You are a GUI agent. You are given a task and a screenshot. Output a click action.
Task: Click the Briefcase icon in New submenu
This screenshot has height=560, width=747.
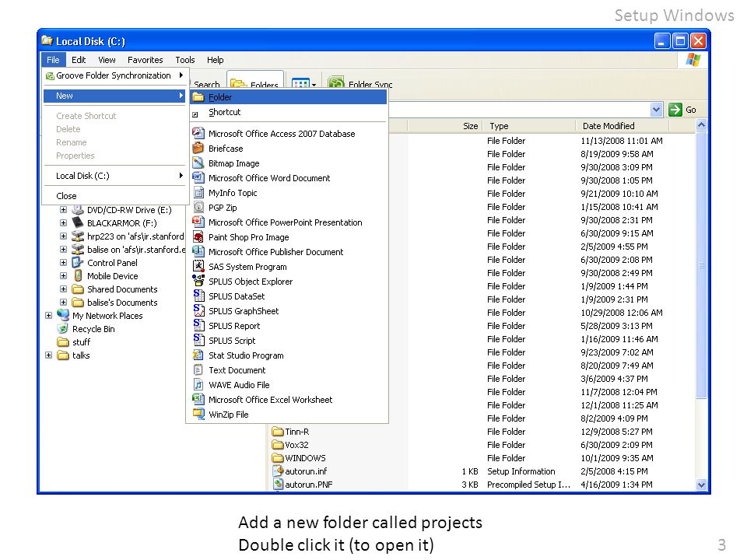[198, 148]
